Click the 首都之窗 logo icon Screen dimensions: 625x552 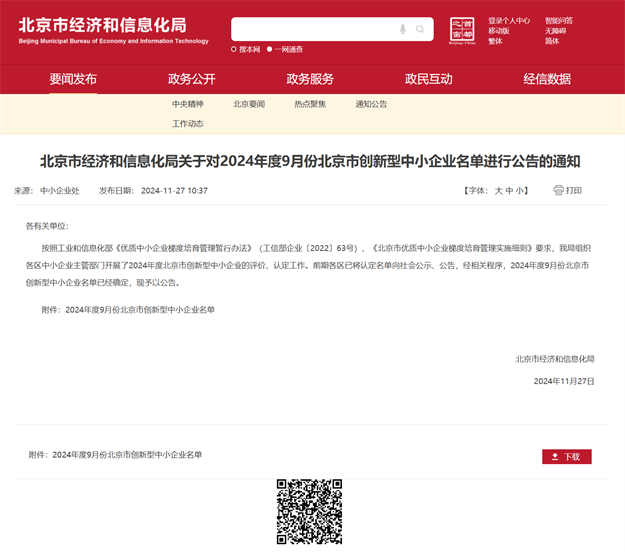[462, 29]
